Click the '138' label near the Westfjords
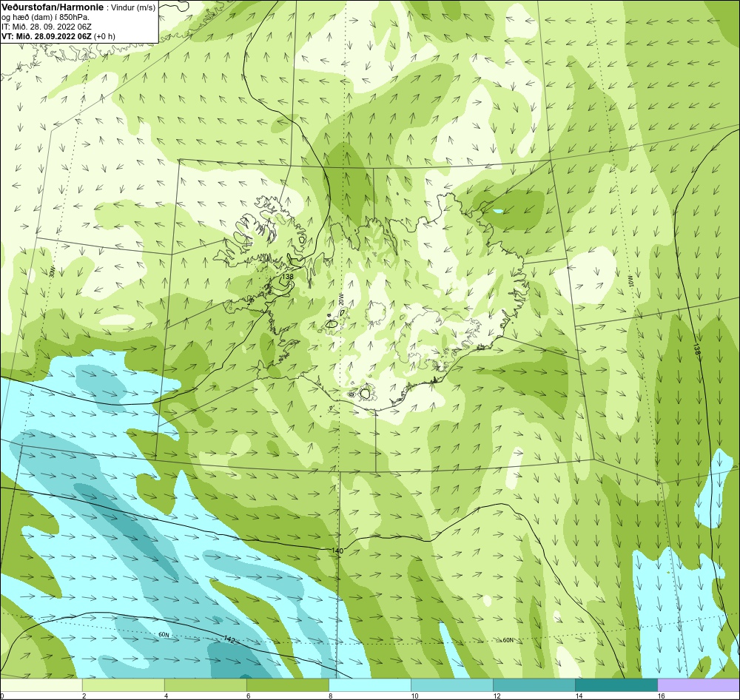This screenshot has height=700, width=740. click(x=287, y=277)
